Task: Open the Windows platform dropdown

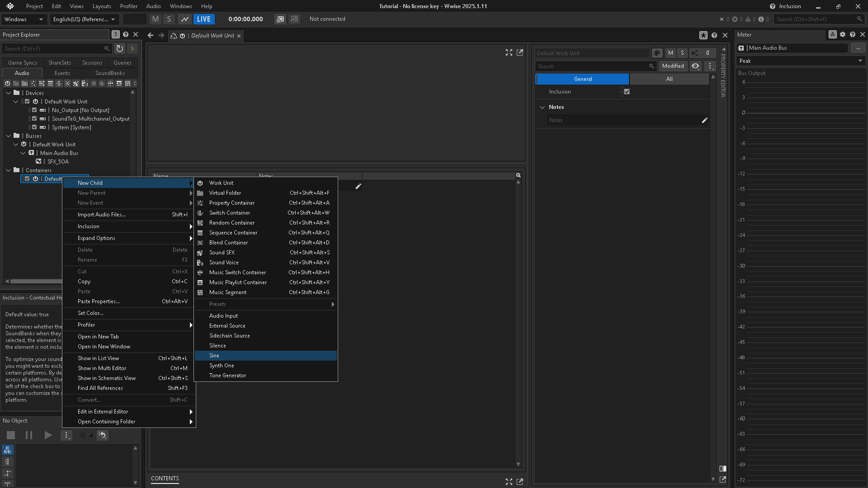Action: [24, 19]
